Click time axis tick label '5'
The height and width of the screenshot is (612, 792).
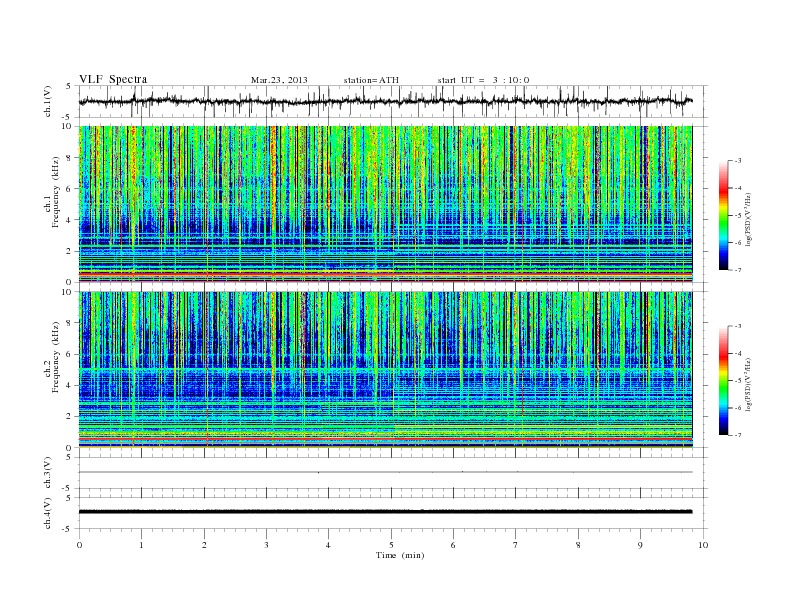point(391,545)
